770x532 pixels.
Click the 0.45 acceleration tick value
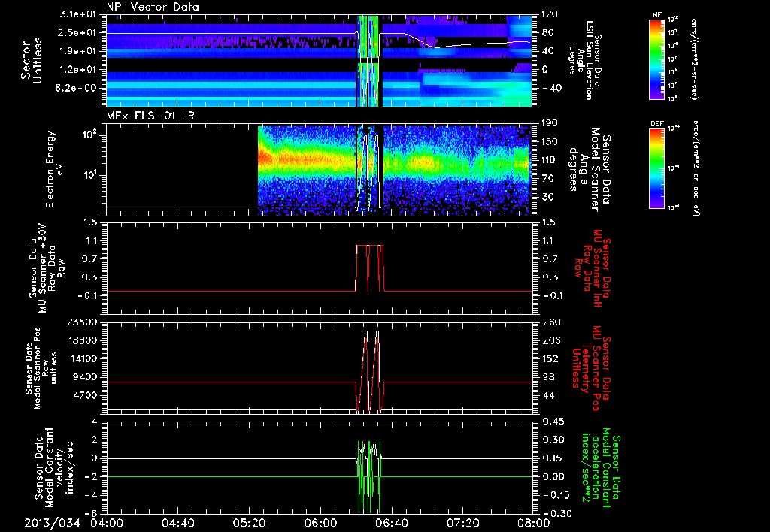tap(553, 422)
